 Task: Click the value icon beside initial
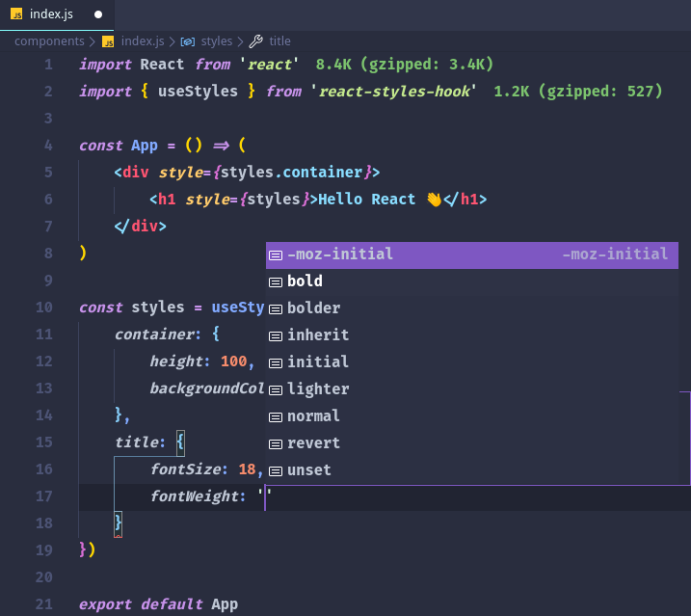[276, 362]
